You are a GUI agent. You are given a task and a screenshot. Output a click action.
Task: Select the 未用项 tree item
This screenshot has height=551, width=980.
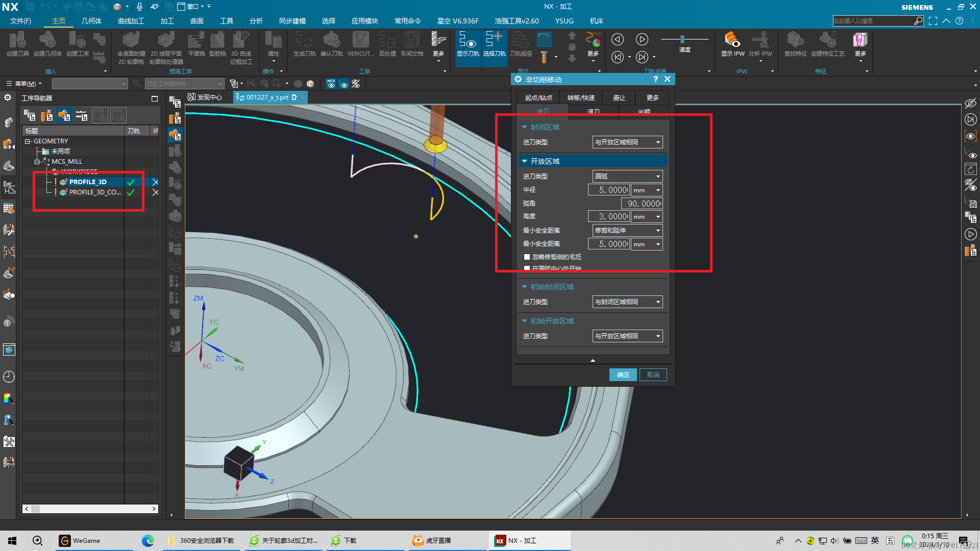60,152
